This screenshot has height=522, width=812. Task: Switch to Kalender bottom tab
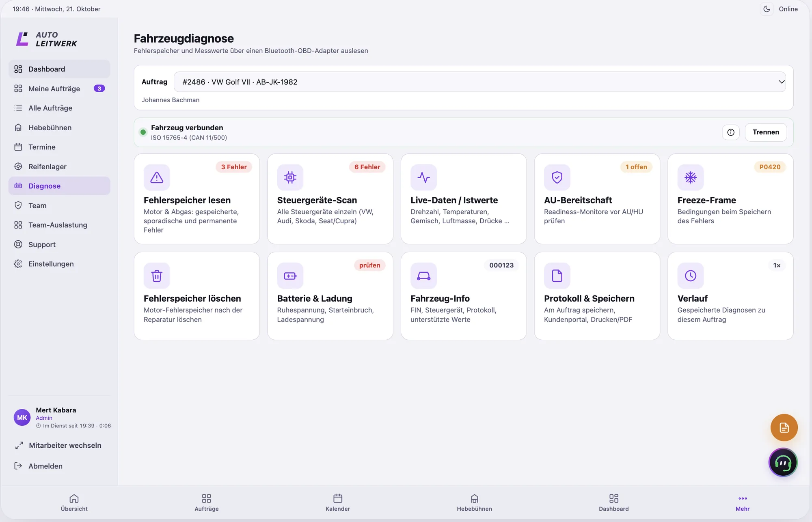coord(338,503)
